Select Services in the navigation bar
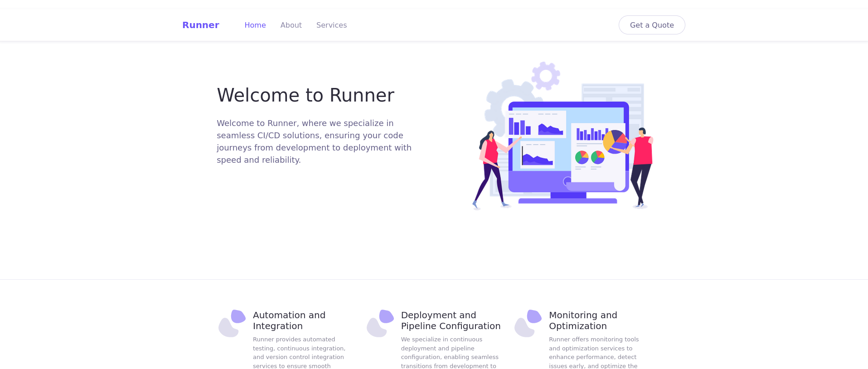This screenshot has height=369, width=868. pyautogui.click(x=331, y=25)
